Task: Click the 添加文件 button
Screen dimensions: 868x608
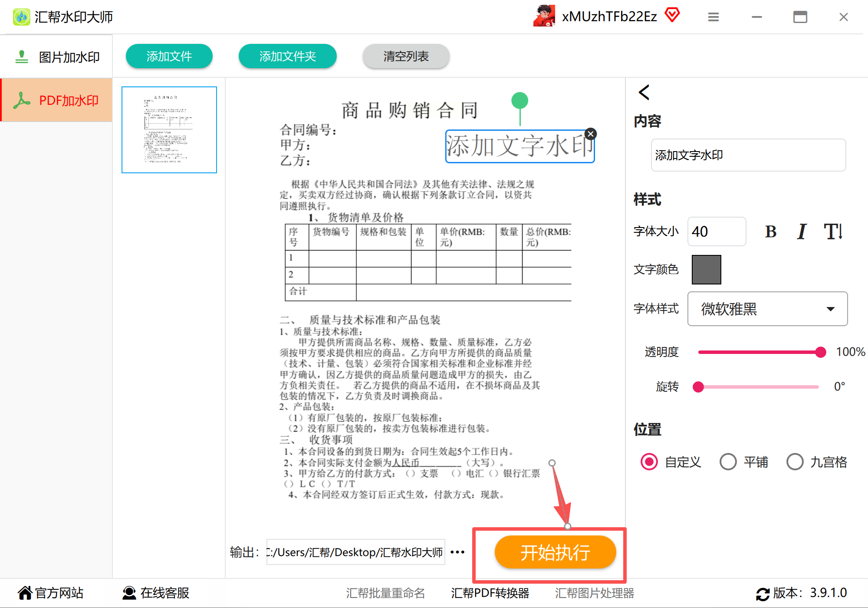Action: (169, 56)
